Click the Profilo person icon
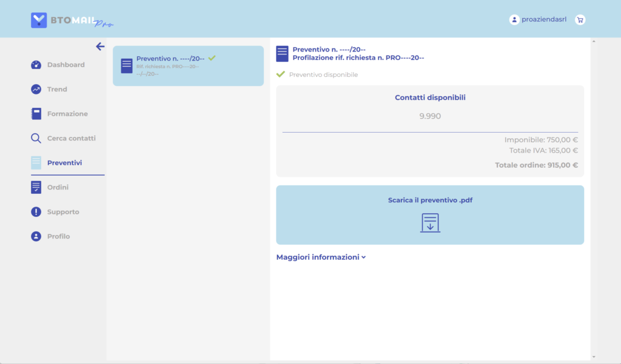 pos(36,236)
